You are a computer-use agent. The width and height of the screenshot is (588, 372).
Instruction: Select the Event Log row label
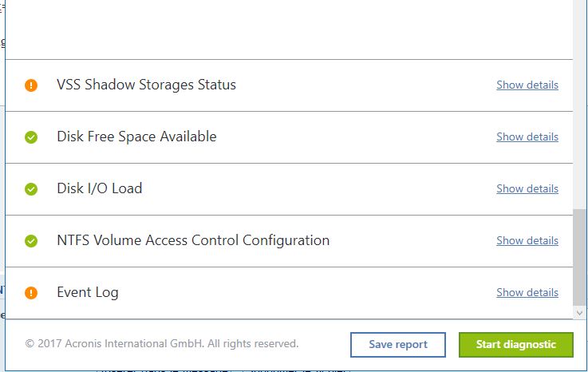87,292
